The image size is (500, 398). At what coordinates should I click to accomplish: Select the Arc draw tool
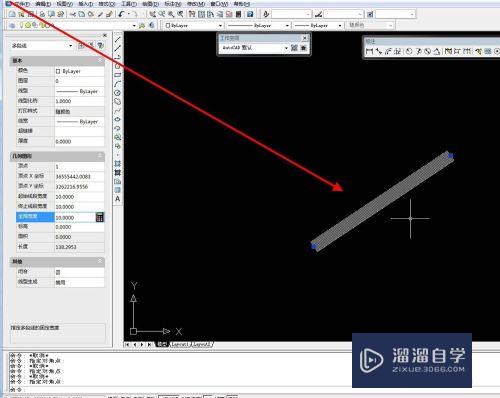coord(118,84)
